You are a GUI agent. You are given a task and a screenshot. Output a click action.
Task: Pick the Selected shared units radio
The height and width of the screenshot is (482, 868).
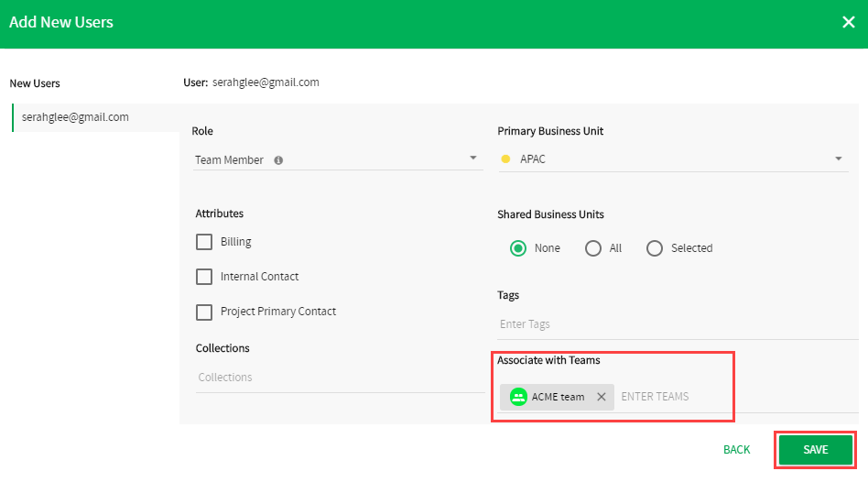click(x=655, y=248)
